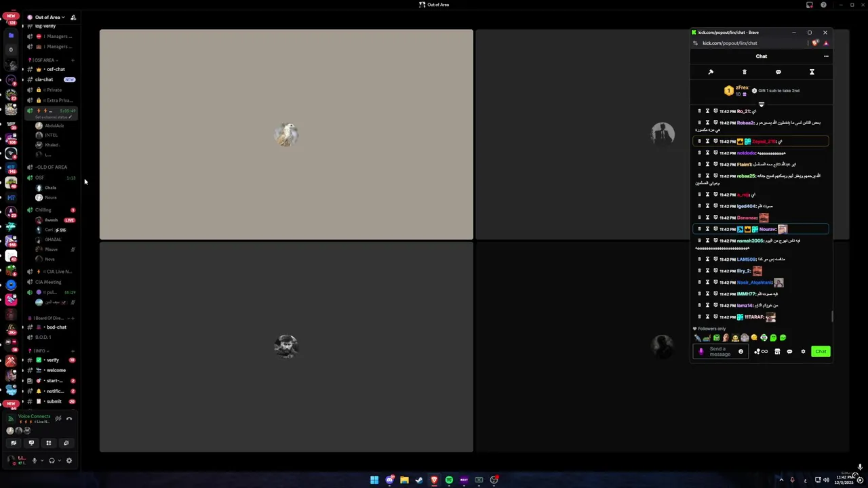
Task: Join the CIA Meeting voice channel
Action: [51, 282]
